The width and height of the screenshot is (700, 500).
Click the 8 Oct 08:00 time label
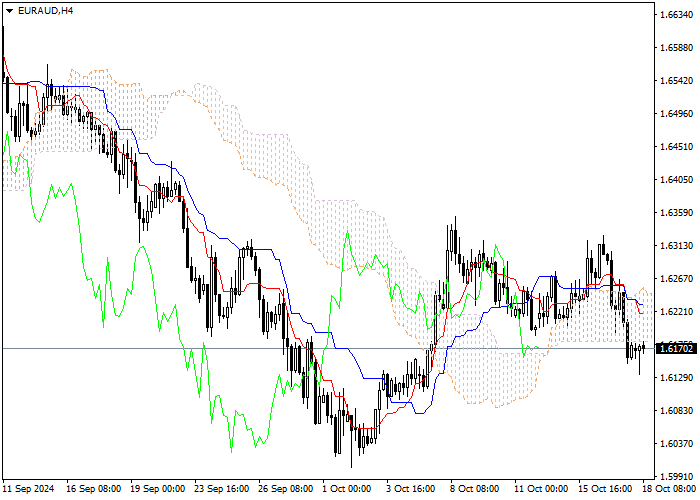click(x=475, y=489)
